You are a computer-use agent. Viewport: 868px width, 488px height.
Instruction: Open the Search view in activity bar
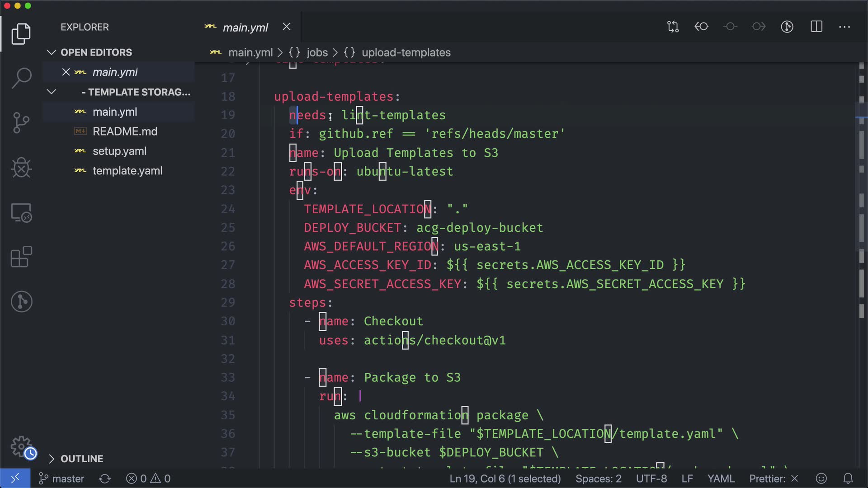[21, 78]
